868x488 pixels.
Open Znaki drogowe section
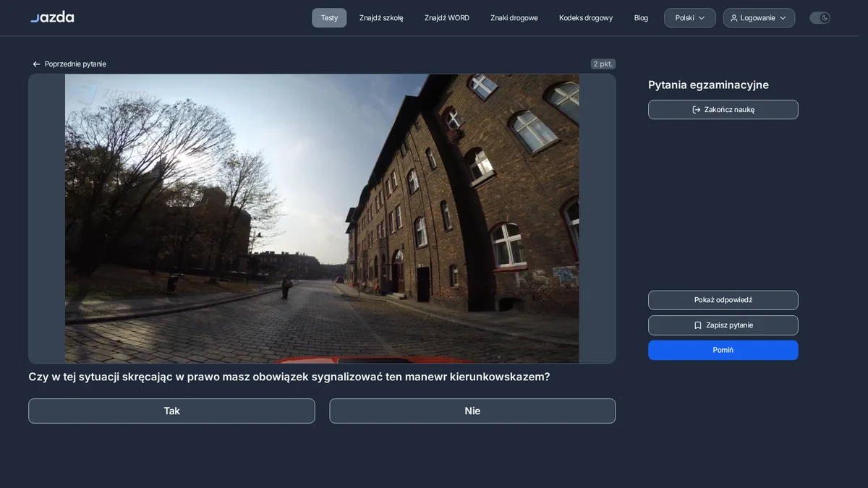(x=514, y=18)
